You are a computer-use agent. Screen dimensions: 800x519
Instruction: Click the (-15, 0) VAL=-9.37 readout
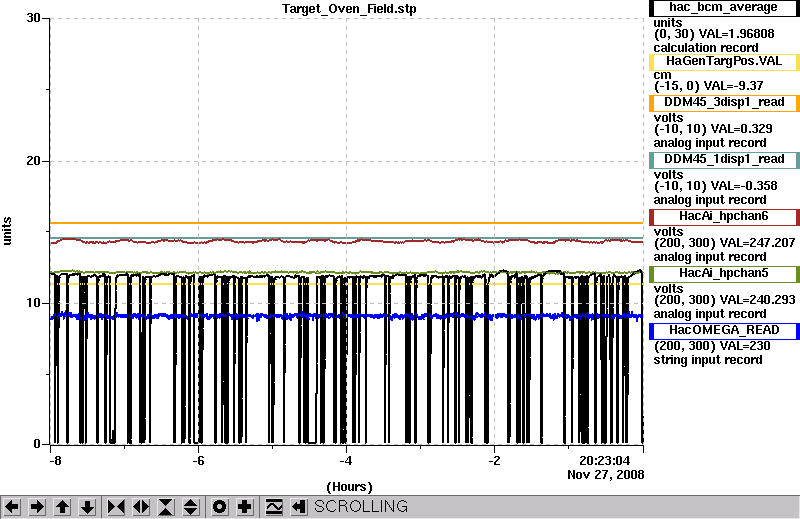point(709,86)
